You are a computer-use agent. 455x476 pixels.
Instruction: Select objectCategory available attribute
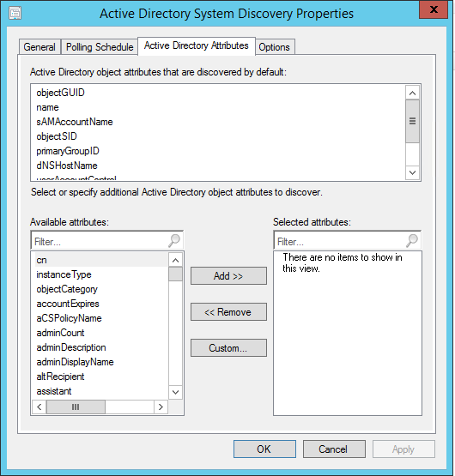[67, 289]
